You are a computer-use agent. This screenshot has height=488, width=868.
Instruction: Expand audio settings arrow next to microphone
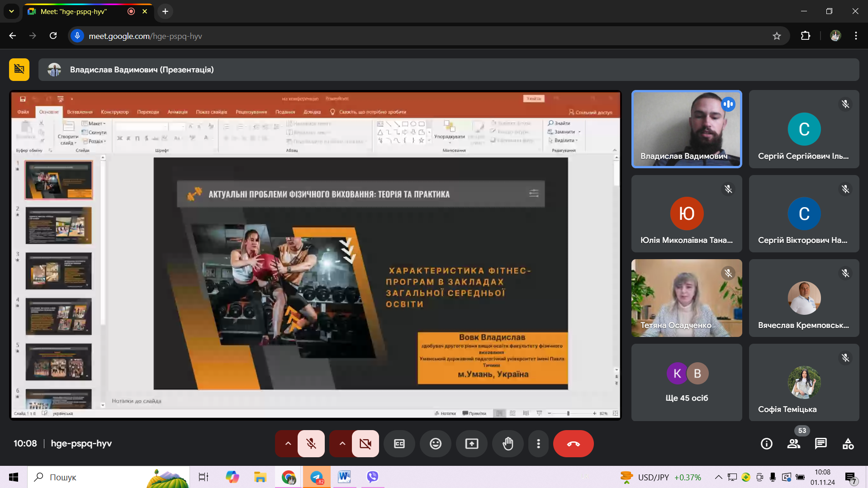288,444
